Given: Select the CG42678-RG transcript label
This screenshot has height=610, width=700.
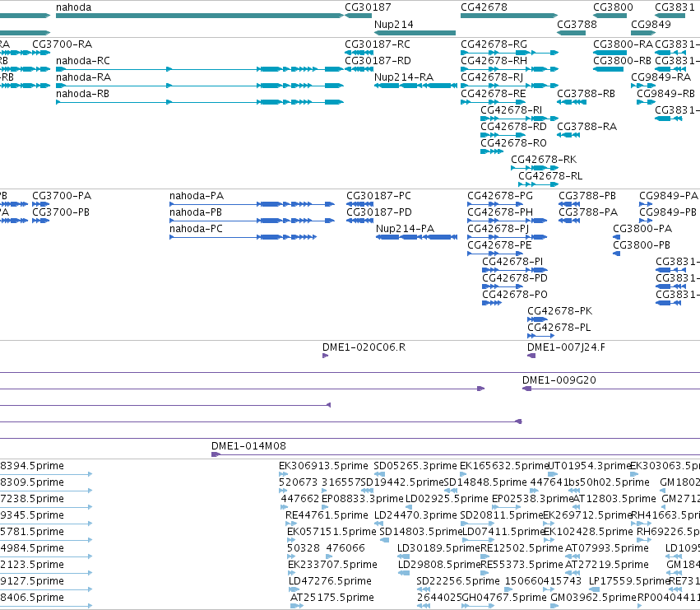Looking at the screenshot, I should pyautogui.click(x=494, y=44).
